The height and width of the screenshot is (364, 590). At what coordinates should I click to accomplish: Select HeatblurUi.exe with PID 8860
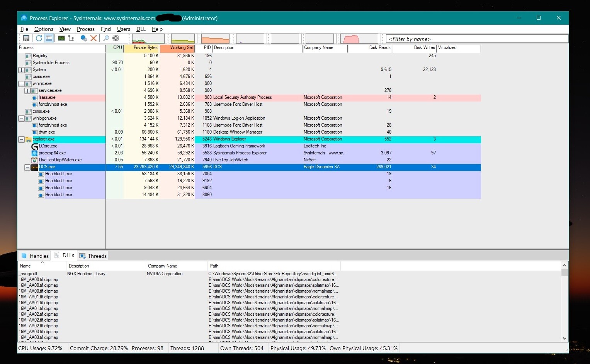pos(249,195)
